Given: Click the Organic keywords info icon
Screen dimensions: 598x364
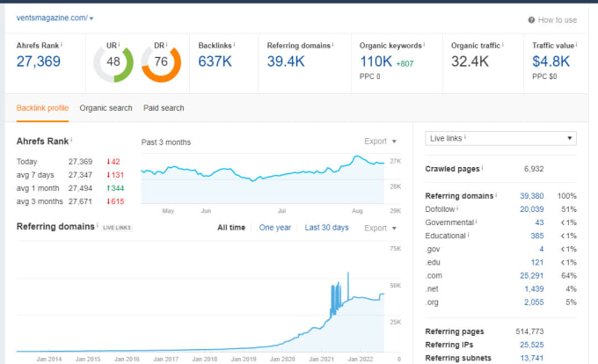Looking at the screenshot, I should pyautogui.click(x=424, y=45).
